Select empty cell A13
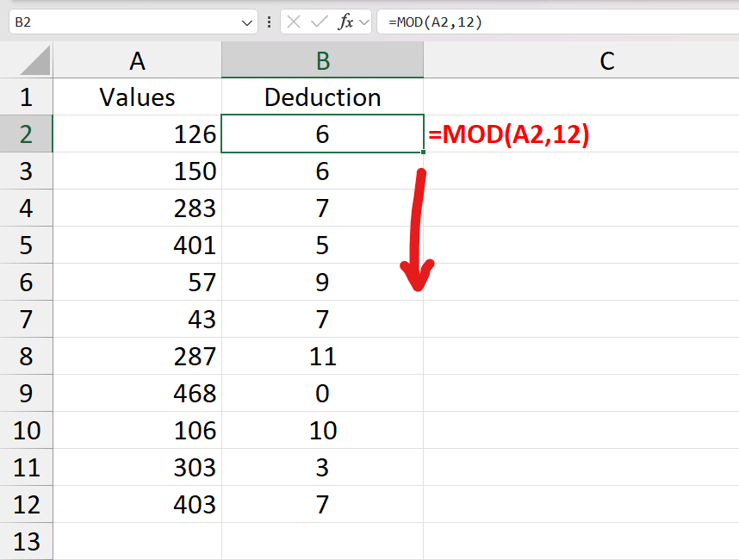Viewport: 739px width, 560px height. coord(137,541)
